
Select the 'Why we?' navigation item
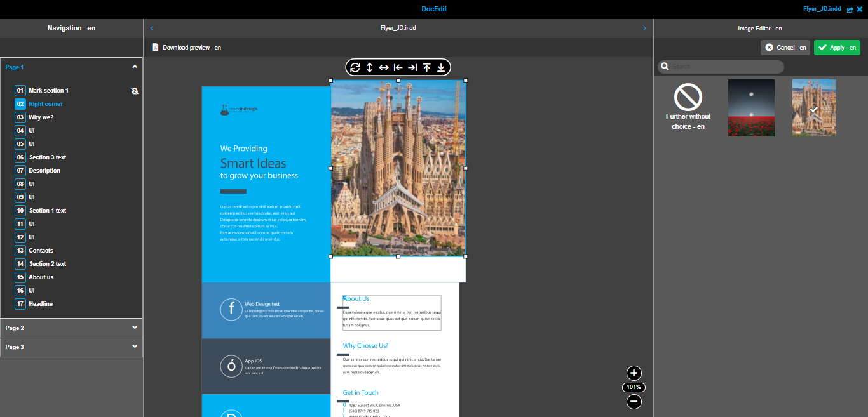[x=41, y=117]
